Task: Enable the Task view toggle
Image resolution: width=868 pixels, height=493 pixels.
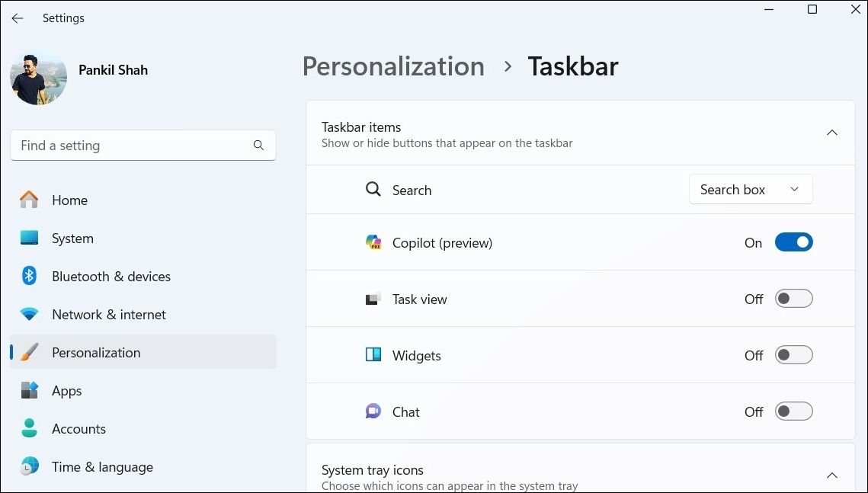Action: 793,298
